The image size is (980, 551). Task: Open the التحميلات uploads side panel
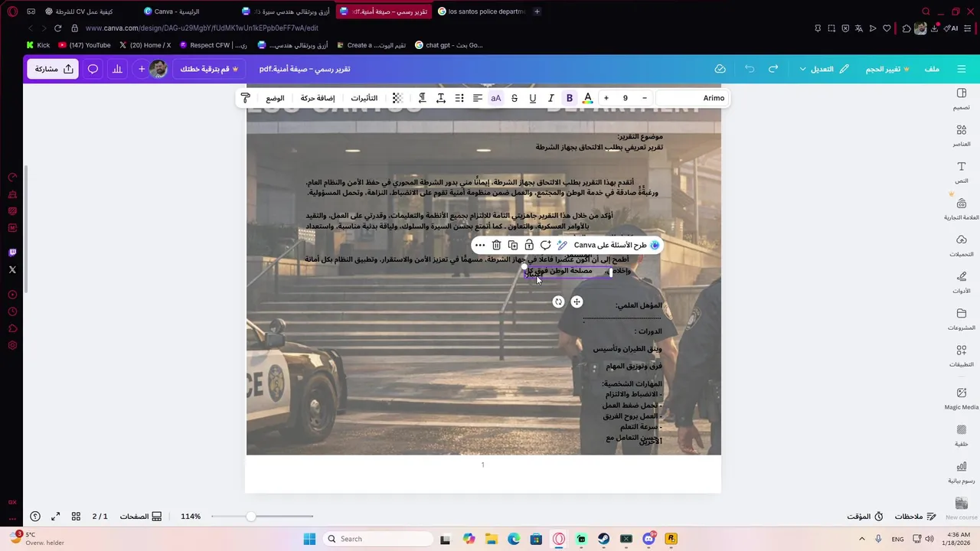coord(961,246)
